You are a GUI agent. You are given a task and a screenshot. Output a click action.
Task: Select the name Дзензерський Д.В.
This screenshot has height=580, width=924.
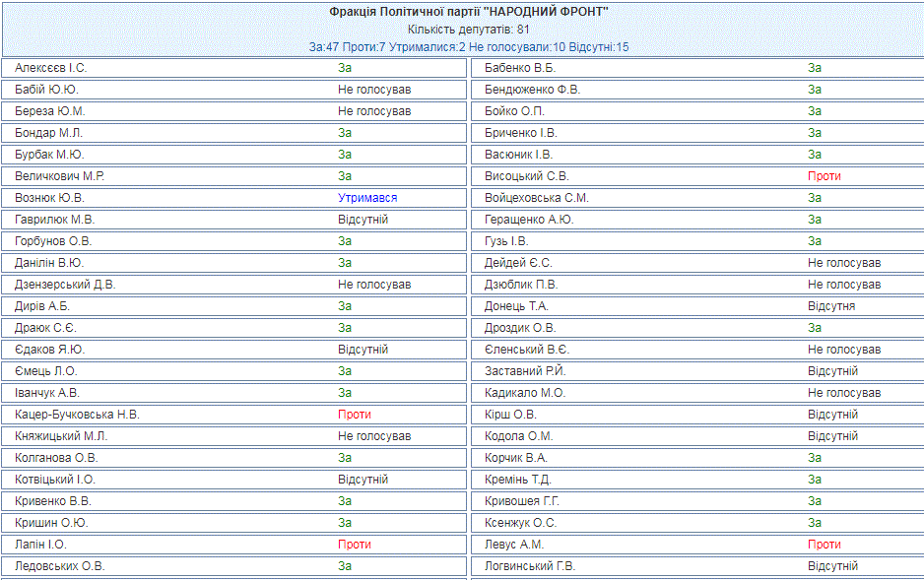click(x=65, y=285)
